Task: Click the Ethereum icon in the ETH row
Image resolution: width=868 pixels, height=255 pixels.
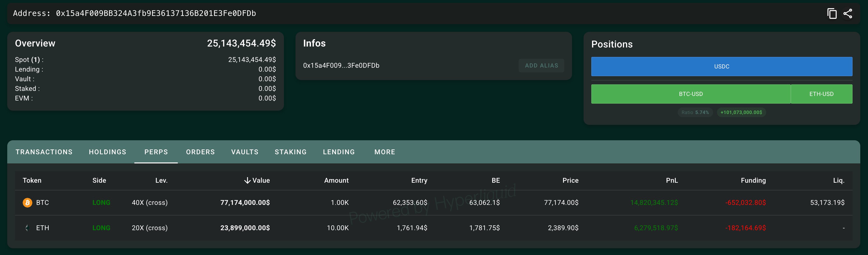Action: [27, 228]
